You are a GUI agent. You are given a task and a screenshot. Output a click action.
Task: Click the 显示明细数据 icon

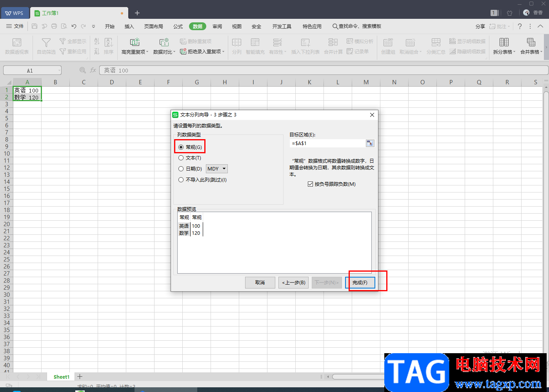tap(453, 41)
